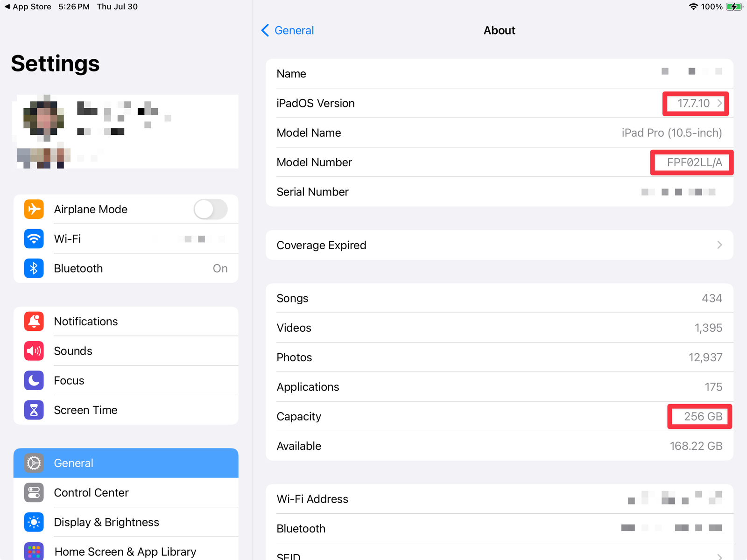Tap the Serial Number row
This screenshot has height=560, width=747.
pos(500,192)
